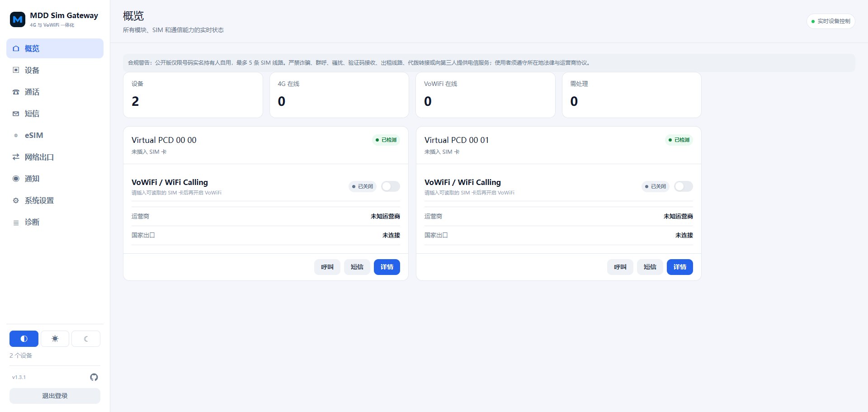Open 详情 for Virtual PCD 00 01
This screenshot has height=412, width=868.
tap(680, 267)
